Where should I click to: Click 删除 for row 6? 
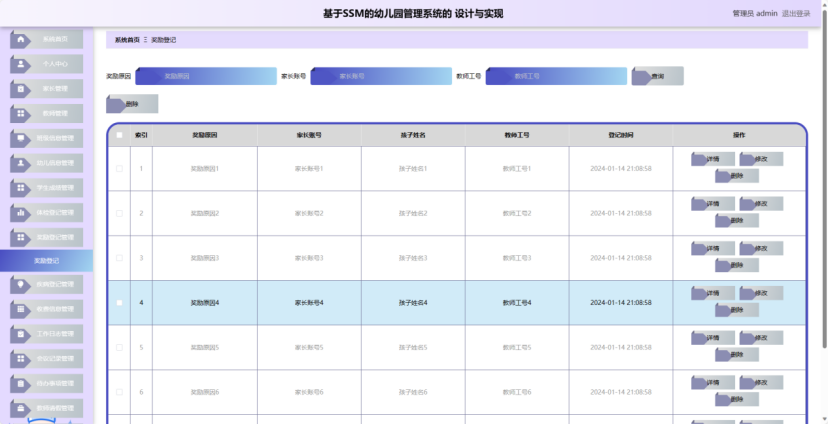(737, 400)
